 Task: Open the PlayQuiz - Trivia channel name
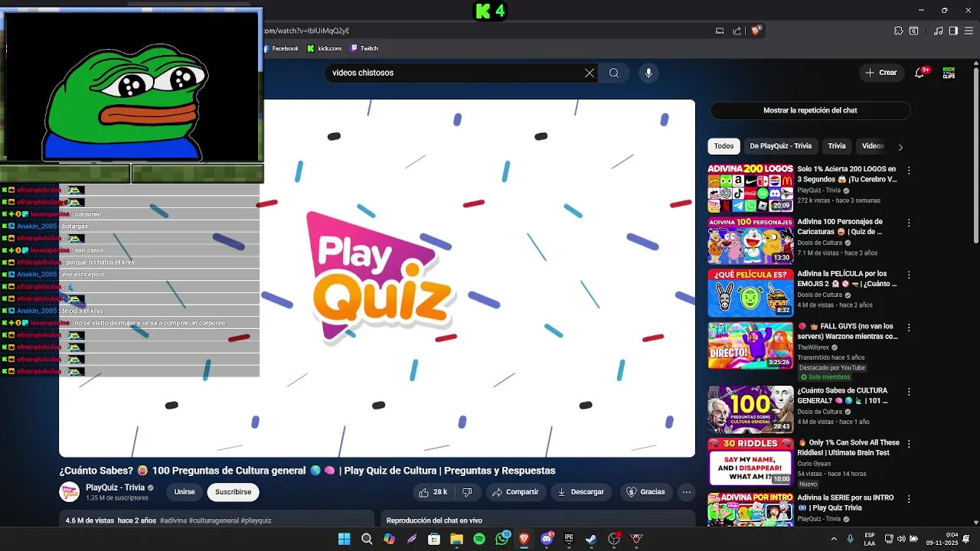pyautogui.click(x=115, y=487)
